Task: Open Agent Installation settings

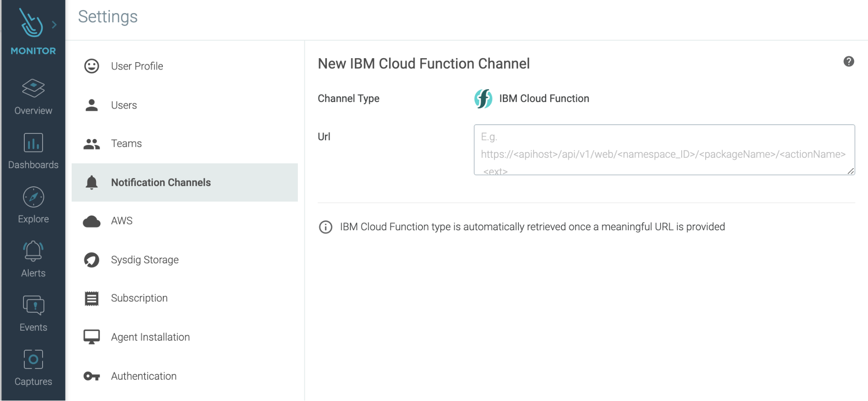Action: (x=185, y=337)
